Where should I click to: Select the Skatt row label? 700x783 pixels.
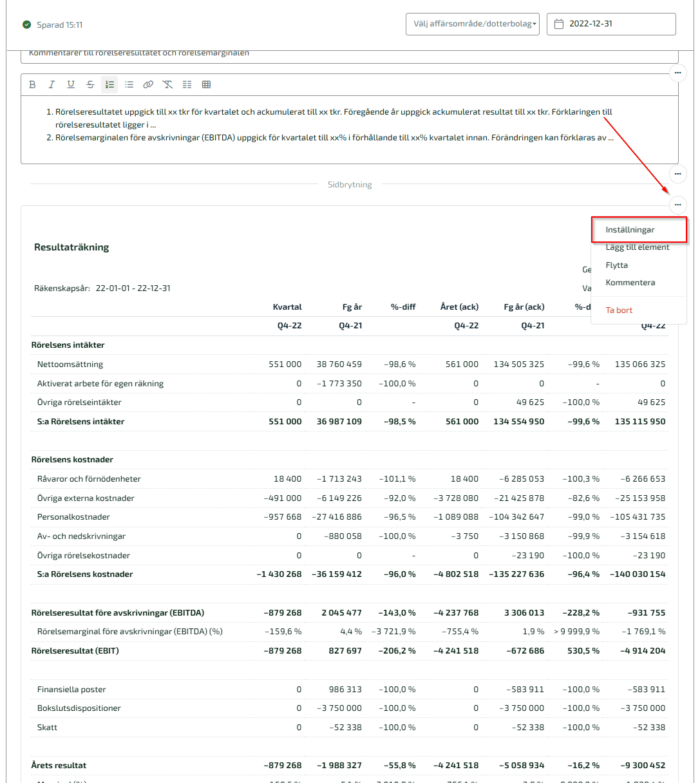pos(47,728)
